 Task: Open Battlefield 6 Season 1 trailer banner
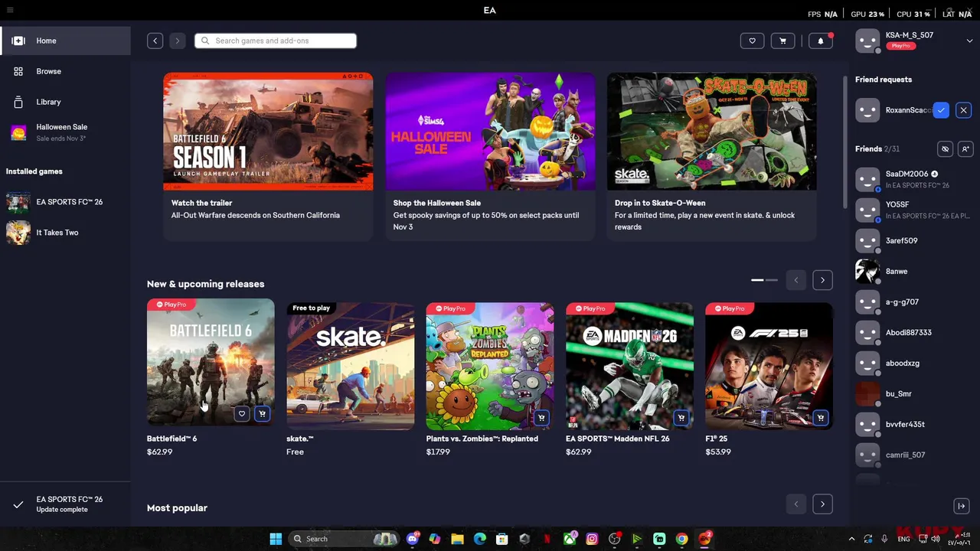click(268, 132)
